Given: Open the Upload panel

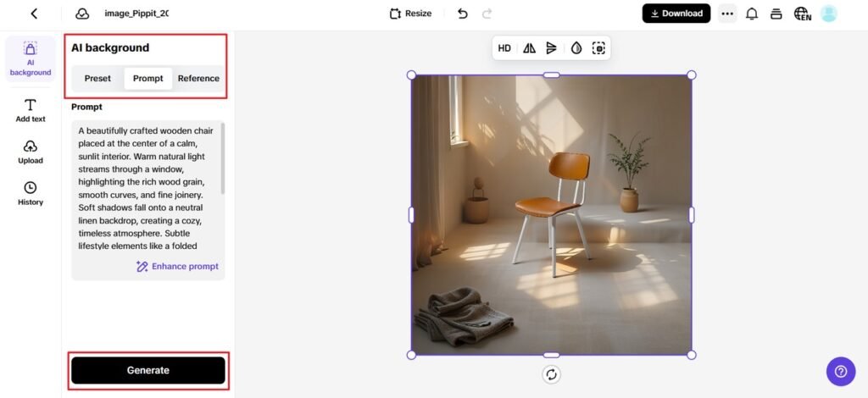Looking at the screenshot, I should 30,152.
